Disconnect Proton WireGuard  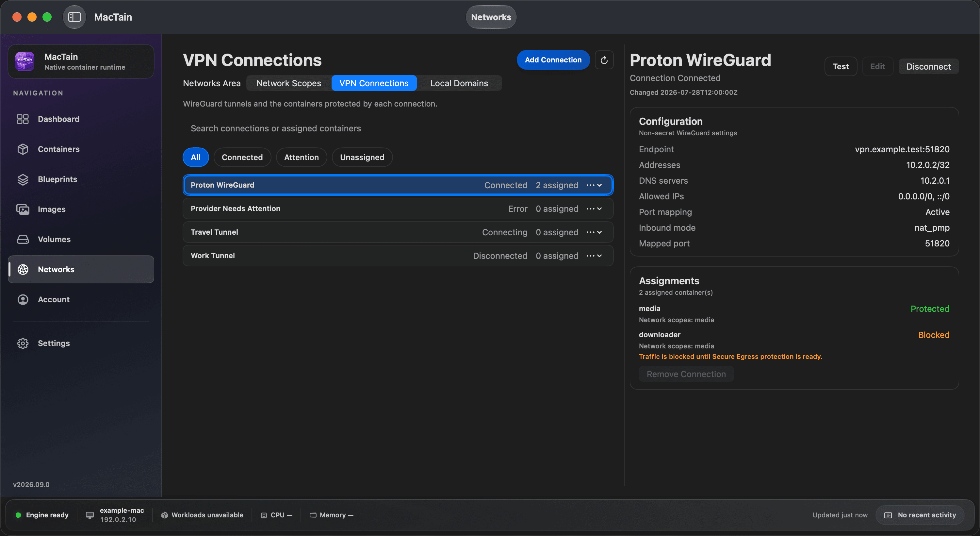[x=928, y=66]
